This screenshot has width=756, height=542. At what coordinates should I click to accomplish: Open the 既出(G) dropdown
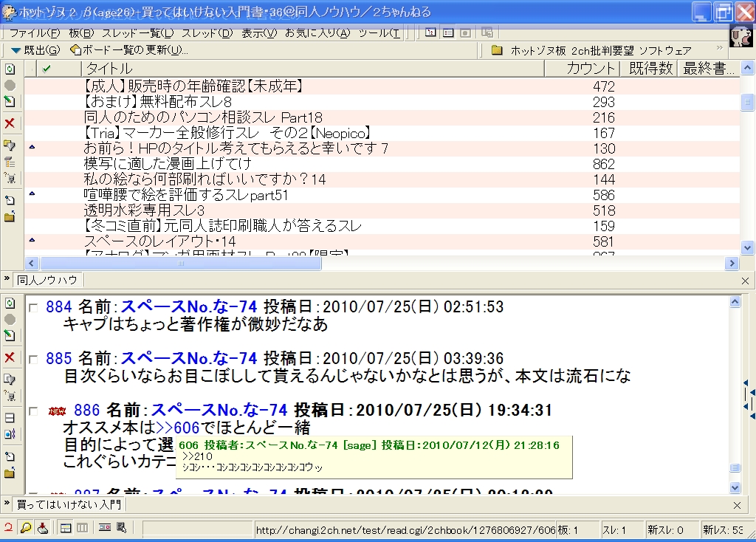tap(35, 49)
